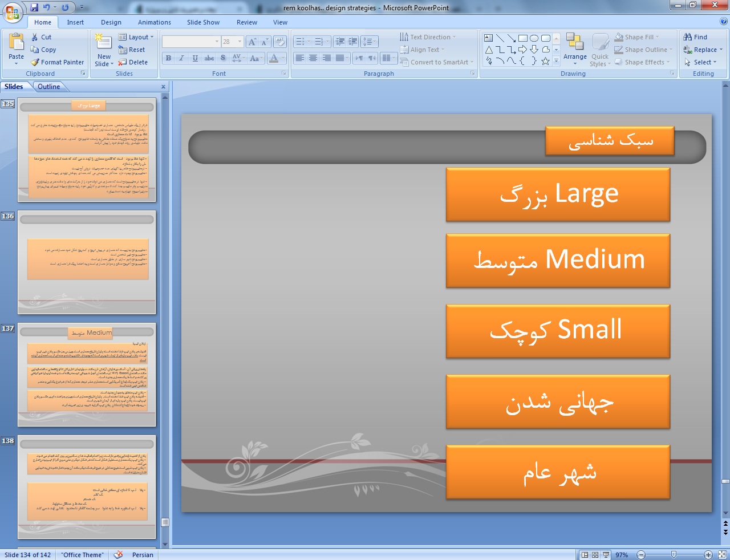
Task: Click the Cut scissors icon
Action: pos(35,37)
